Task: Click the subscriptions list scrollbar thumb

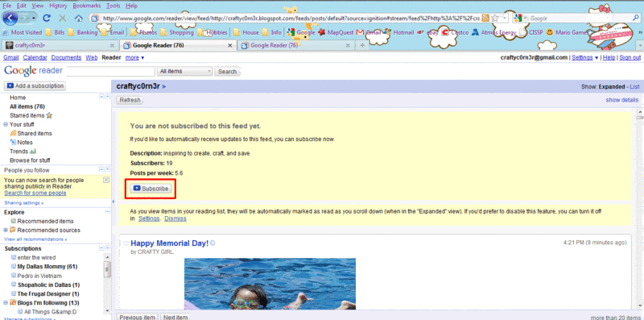Action: click(x=108, y=269)
